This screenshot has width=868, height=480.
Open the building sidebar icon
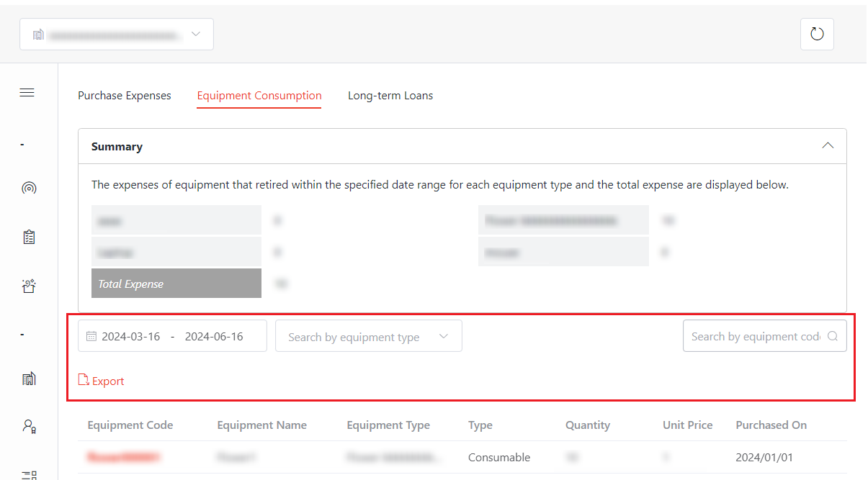pyautogui.click(x=29, y=379)
